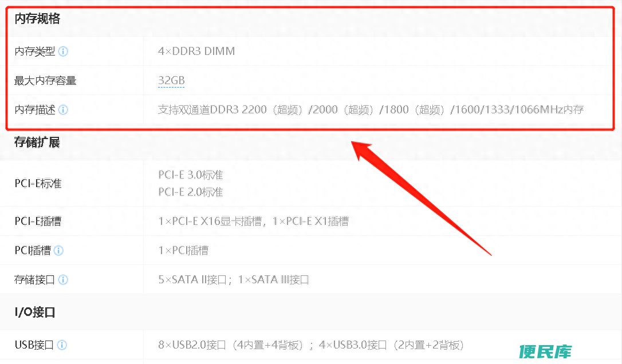Viewport: 622px width, 364px height.
Task: Click the PCI-E标准 row label
Action: (x=38, y=184)
